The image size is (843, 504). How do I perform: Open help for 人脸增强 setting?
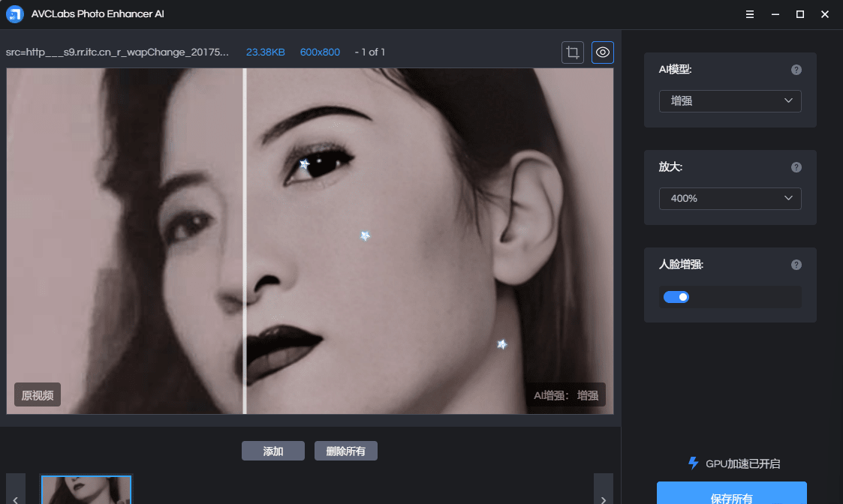click(796, 264)
